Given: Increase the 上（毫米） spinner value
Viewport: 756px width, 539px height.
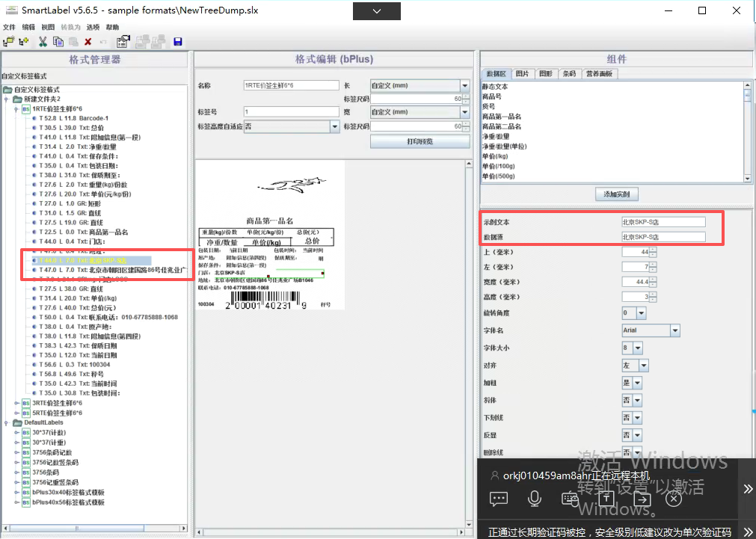Looking at the screenshot, I should click(x=653, y=249).
